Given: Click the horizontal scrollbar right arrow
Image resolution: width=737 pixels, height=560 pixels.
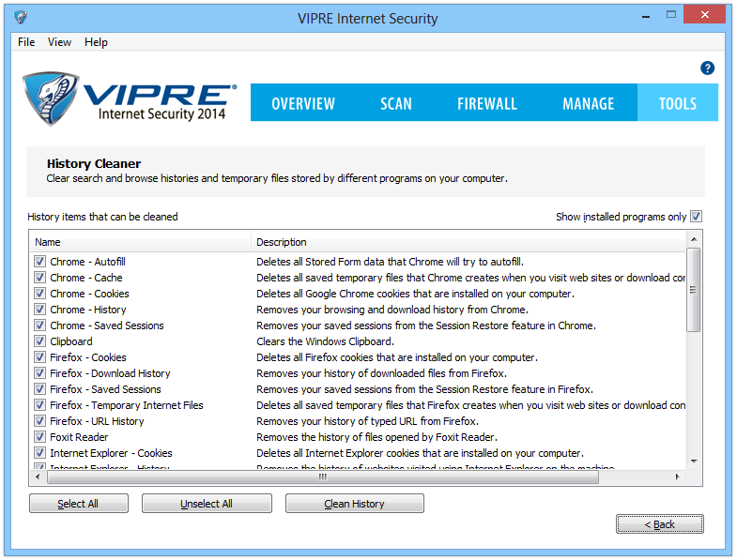Looking at the screenshot, I should click(678, 477).
